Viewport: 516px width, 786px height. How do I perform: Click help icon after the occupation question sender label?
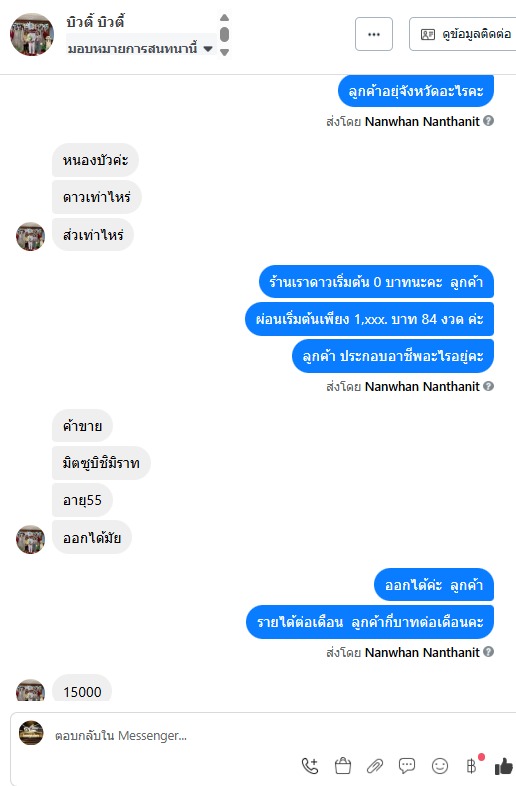(489, 386)
